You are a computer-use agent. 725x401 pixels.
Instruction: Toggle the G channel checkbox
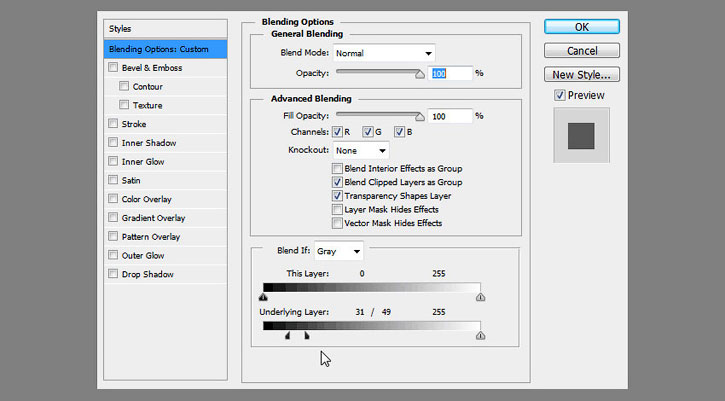[368, 132]
